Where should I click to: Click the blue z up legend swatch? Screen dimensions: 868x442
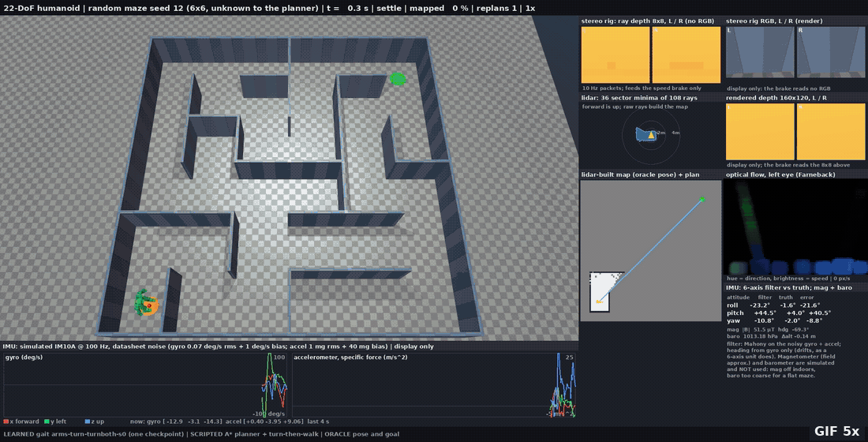click(87, 421)
